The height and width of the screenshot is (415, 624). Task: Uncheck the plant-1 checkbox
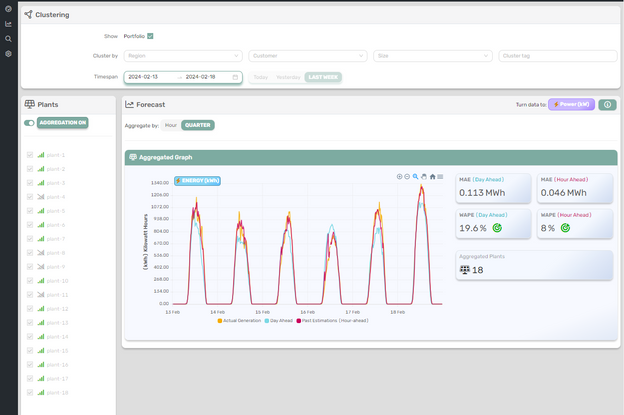[x=30, y=155]
